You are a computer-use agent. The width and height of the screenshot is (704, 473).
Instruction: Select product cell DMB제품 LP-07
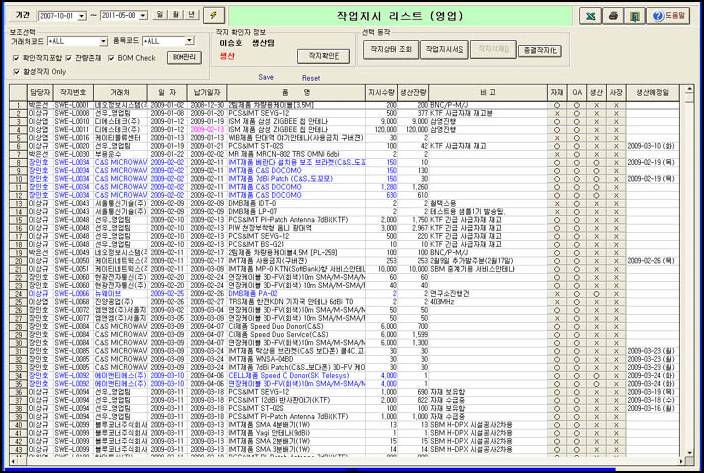click(x=296, y=211)
